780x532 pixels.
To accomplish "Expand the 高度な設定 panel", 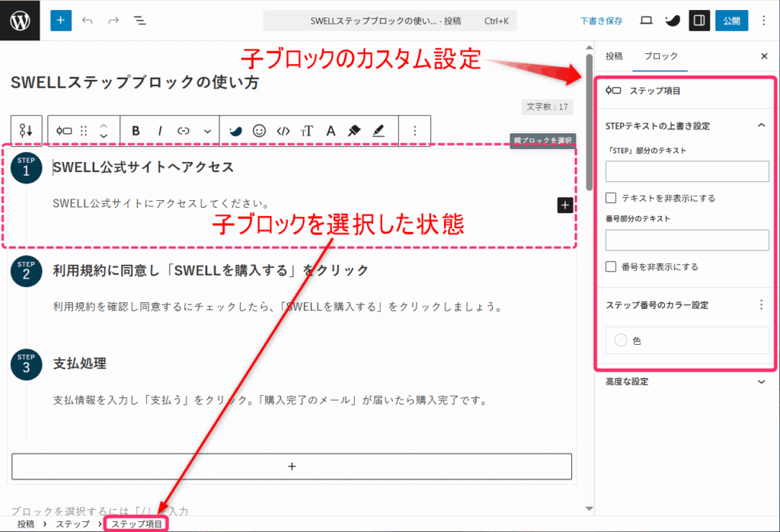I will [760, 382].
